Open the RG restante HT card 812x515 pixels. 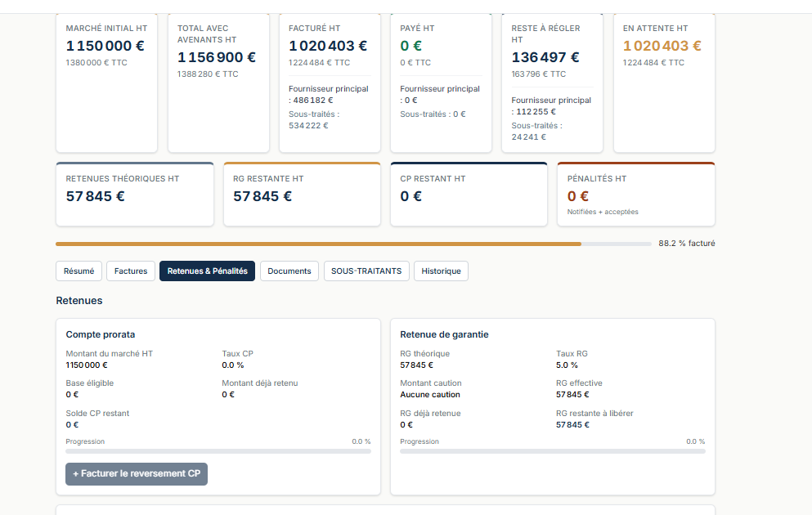tap(302, 194)
